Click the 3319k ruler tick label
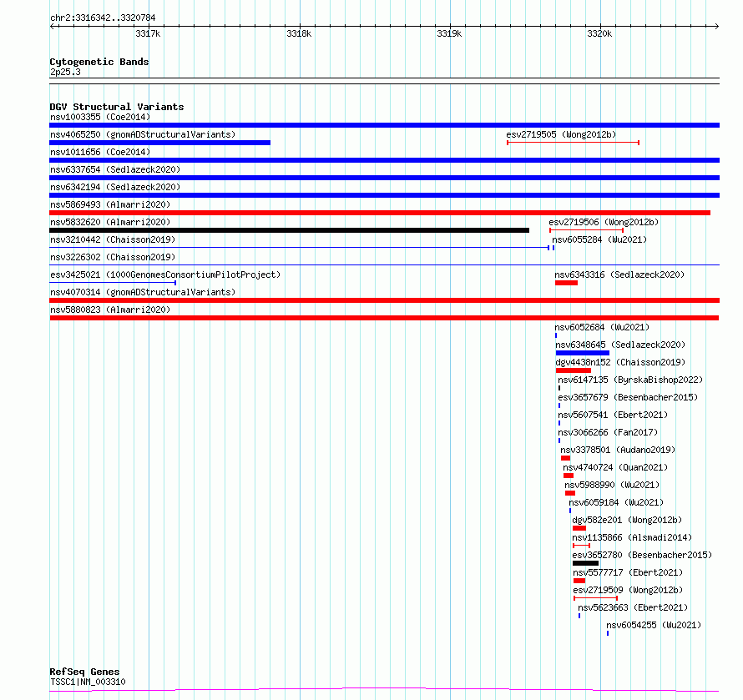This screenshot has width=743, height=700. click(x=449, y=33)
